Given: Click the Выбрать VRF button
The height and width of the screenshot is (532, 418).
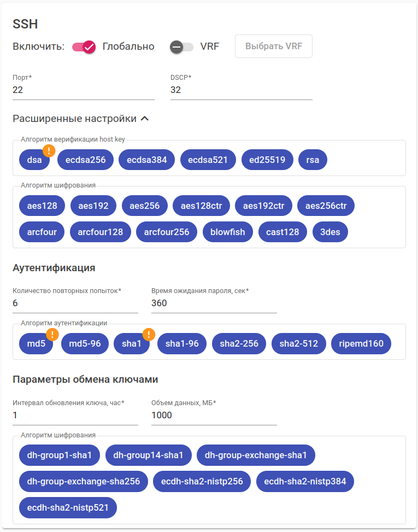Looking at the screenshot, I should coord(274,46).
